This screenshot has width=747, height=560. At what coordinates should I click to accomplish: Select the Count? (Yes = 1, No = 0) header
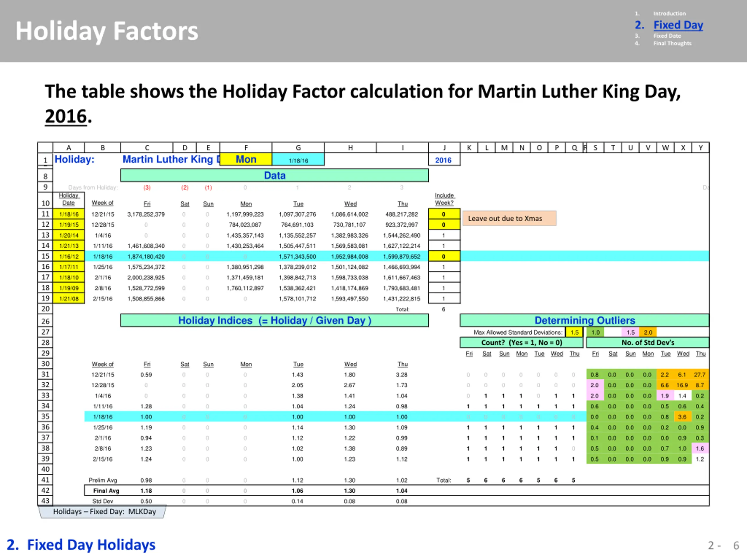pyautogui.click(x=521, y=343)
